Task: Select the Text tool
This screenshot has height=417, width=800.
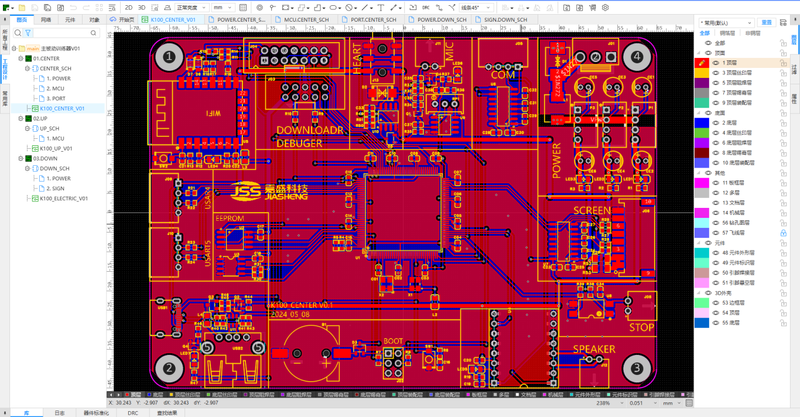Action: tap(381, 8)
